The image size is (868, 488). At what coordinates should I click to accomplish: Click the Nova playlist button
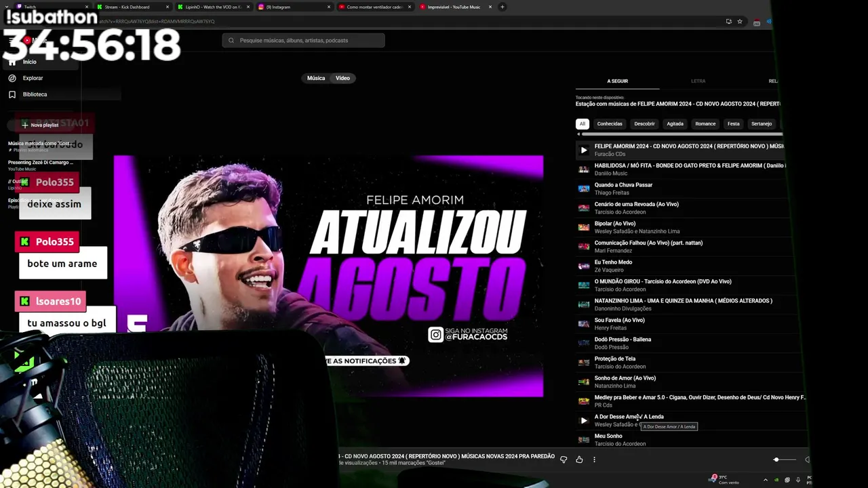click(41, 125)
